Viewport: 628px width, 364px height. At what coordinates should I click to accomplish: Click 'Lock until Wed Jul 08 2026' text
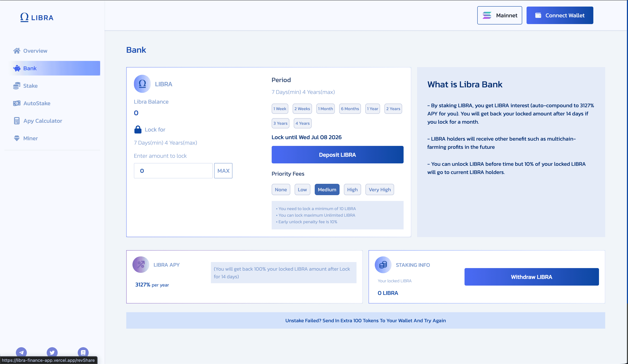(x=307, y=137)
